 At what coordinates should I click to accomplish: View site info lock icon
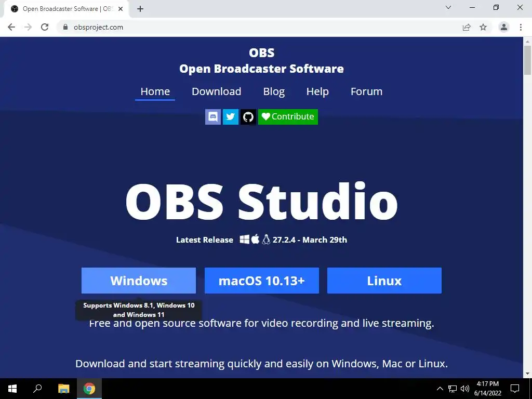(x=65, y=27)
